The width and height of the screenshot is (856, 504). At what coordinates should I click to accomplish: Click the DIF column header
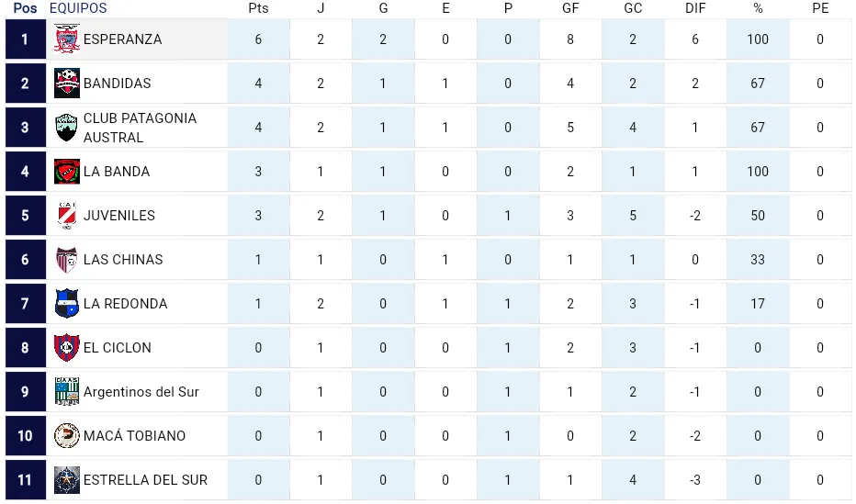(695, 8)
